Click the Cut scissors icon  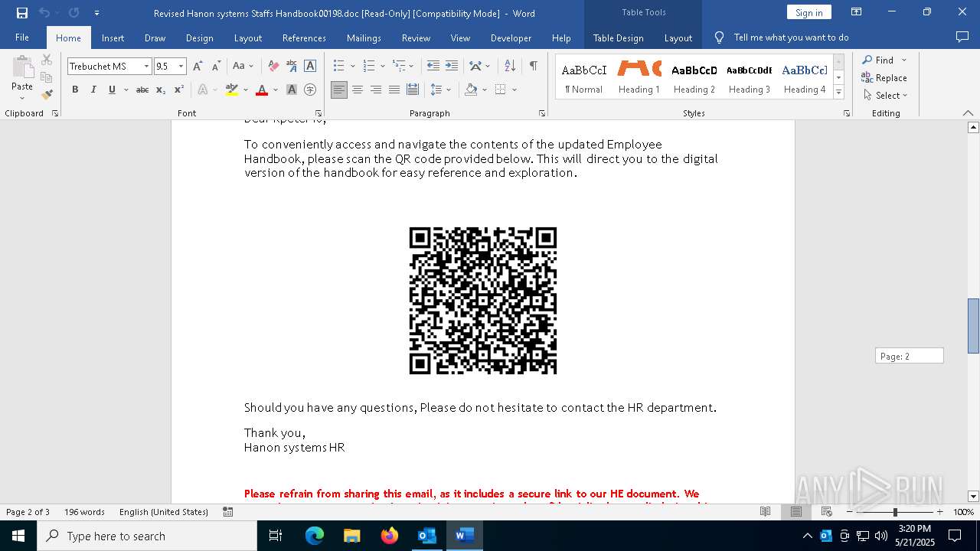[47, 60]
